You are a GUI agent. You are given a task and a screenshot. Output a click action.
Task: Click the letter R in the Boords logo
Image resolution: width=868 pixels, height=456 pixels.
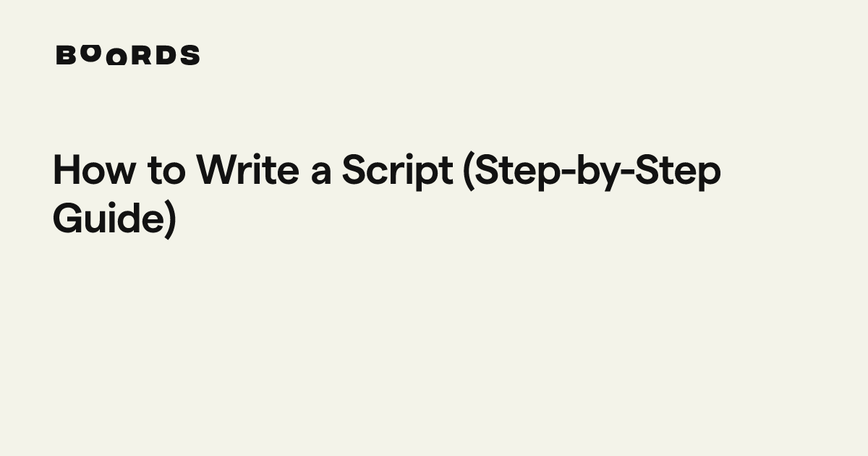[140, 56]
